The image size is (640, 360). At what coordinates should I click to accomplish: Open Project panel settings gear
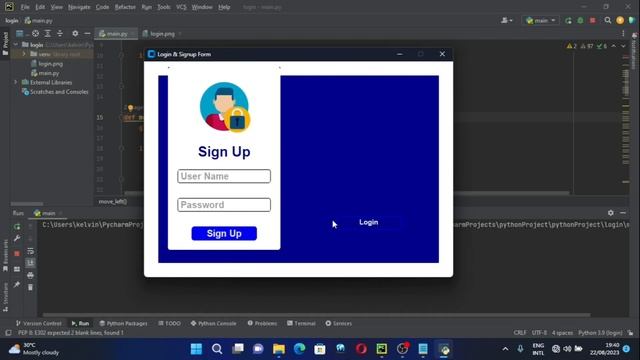[x=75, y=33]
